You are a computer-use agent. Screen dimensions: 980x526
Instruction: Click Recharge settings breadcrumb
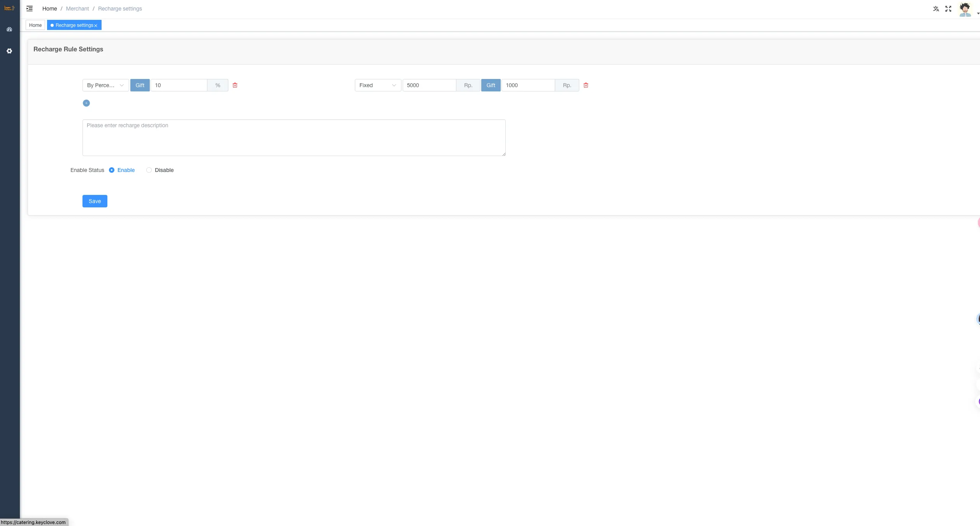[x=120, y=9]
